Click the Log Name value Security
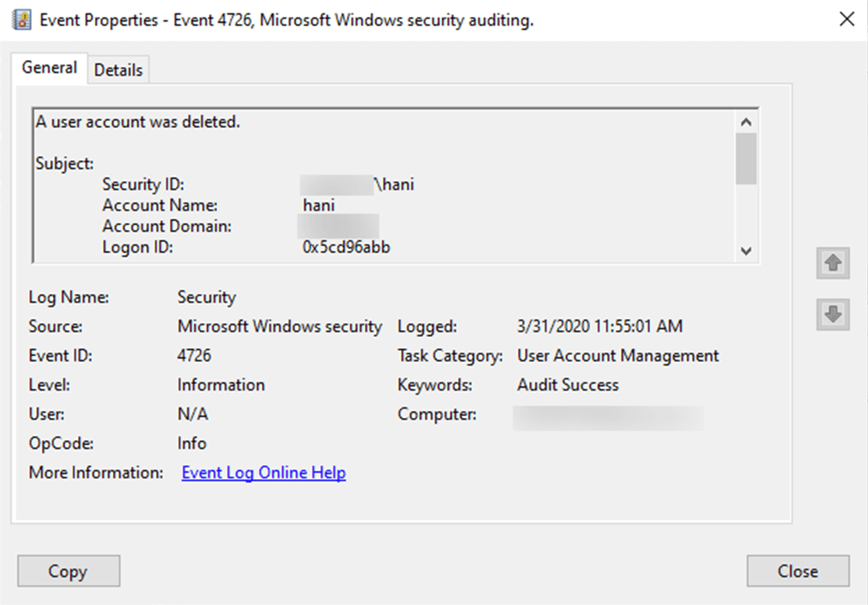This screenshot has height=605, width=868. [x=206, y=297]
